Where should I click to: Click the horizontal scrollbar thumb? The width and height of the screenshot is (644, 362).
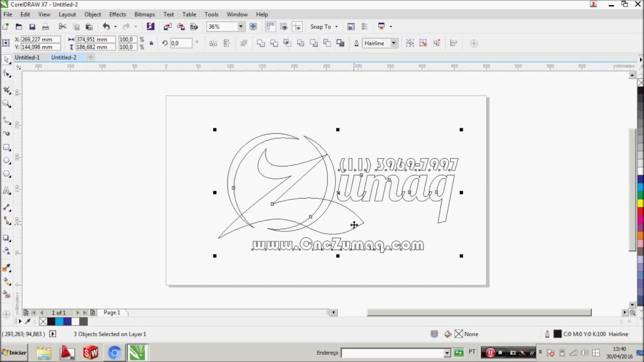(478, 313)
